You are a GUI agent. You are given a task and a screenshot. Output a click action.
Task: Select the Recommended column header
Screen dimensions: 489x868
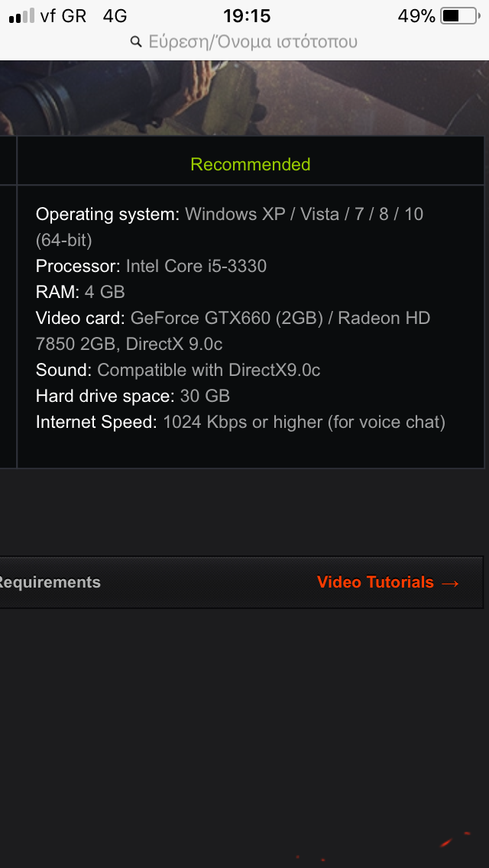[251, 164]
